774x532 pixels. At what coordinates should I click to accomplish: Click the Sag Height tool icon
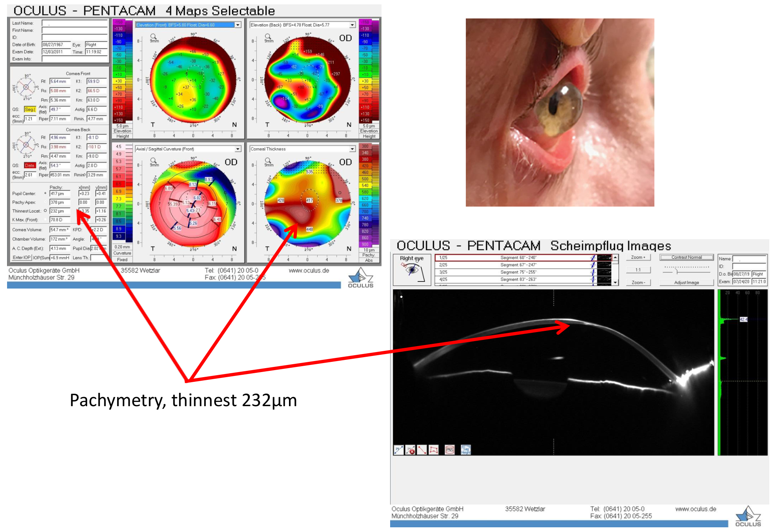click(465, 450)
